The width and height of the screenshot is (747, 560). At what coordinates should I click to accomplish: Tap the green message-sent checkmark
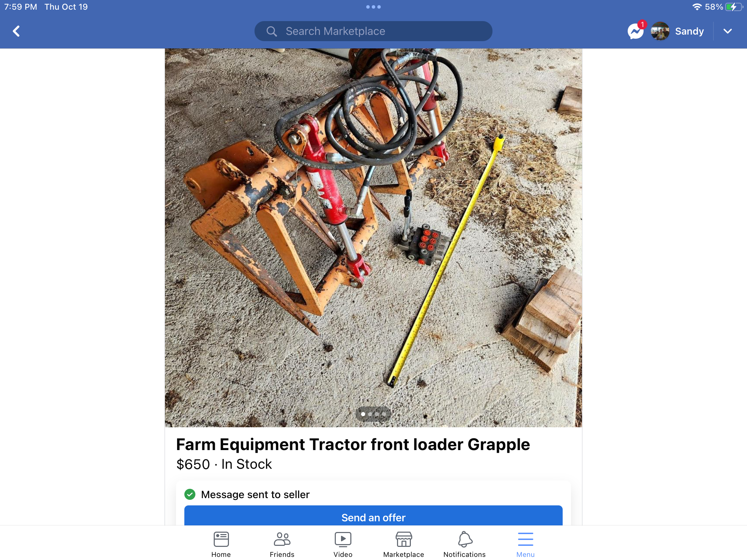coord(190,494)
